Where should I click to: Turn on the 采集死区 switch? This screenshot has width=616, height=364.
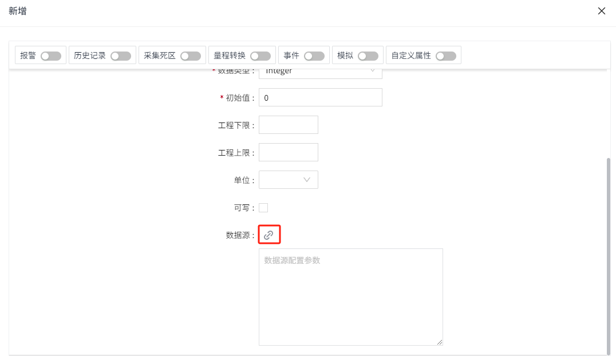(191, 56)
